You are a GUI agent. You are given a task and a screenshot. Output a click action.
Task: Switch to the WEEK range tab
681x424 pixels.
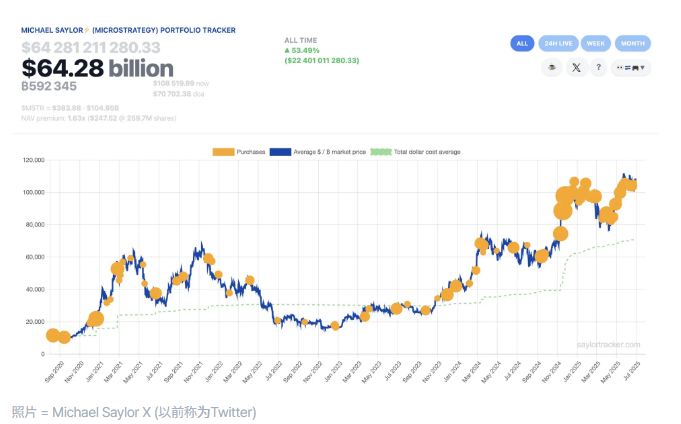(595, 43)
